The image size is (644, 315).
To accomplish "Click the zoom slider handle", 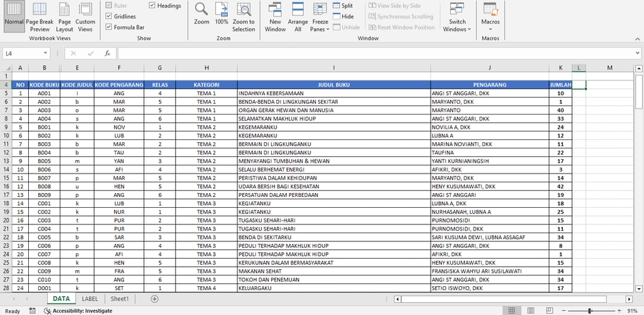I will pos(590,311).
